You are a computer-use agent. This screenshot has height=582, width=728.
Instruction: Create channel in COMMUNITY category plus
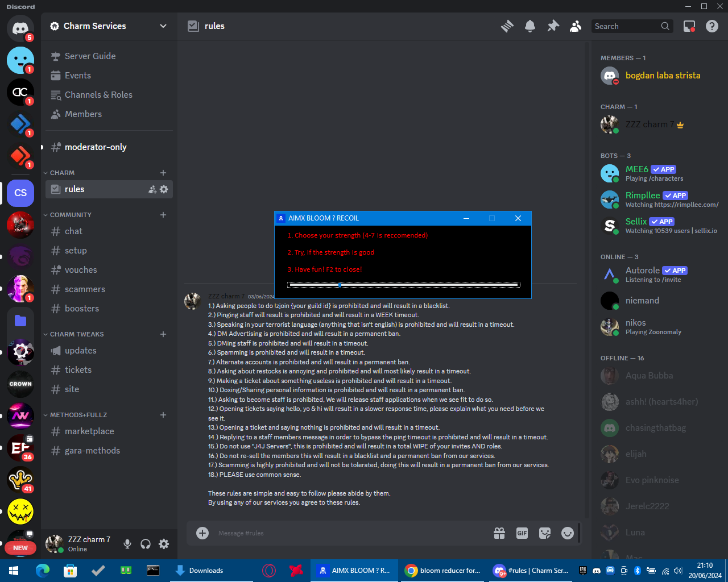[x=163, y=215]
